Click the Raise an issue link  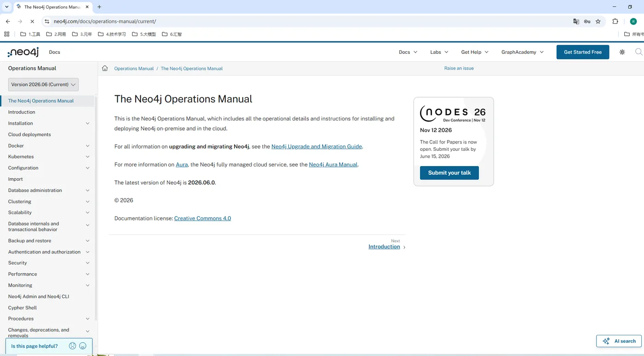coord(459,68)
